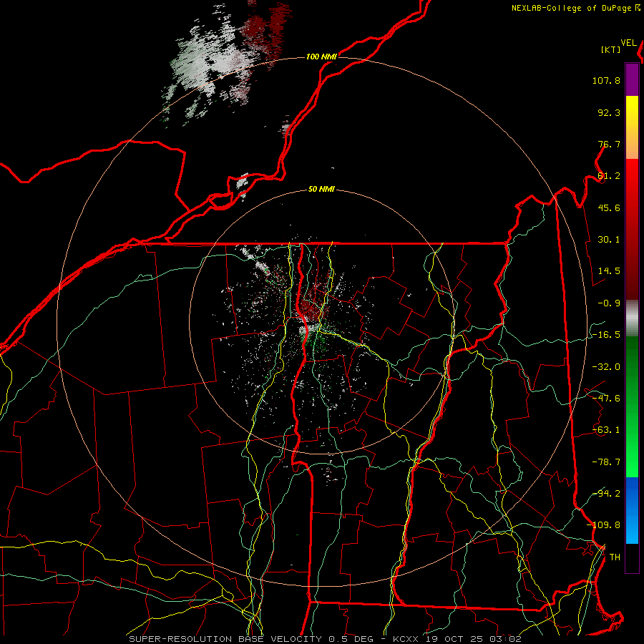Image resolution: width=644 pixels, height=644 pixels.
Task: Click the KCXX 19 OCT 25 03:02 timestamp
Action: (457, 639)
